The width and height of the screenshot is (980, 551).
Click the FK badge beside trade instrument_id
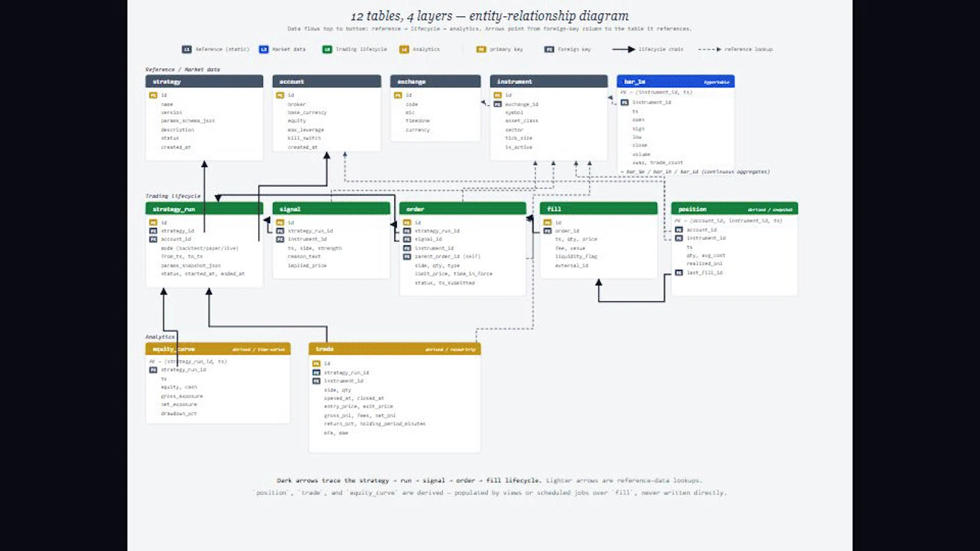coord(317,381)
